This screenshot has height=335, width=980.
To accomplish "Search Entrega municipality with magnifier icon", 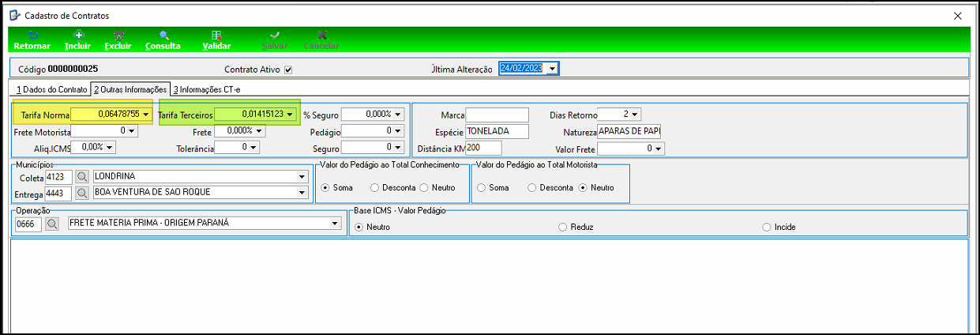I will pos(81,193).
